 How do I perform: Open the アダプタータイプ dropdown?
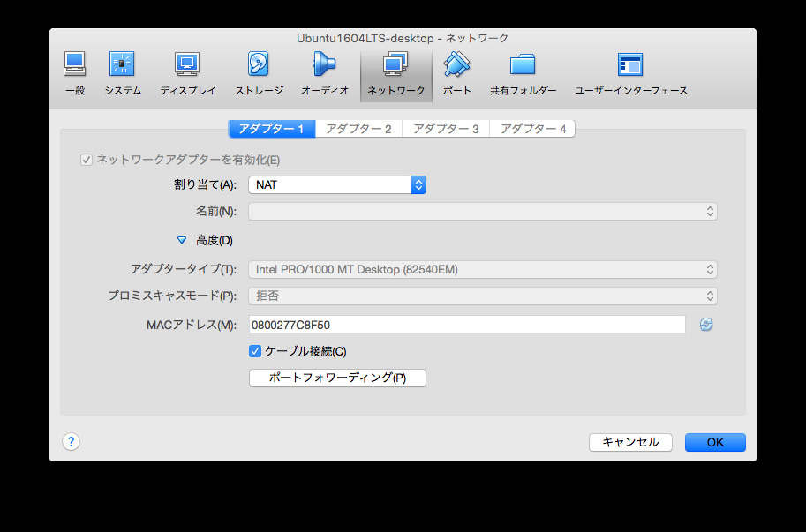click(483, 270)
